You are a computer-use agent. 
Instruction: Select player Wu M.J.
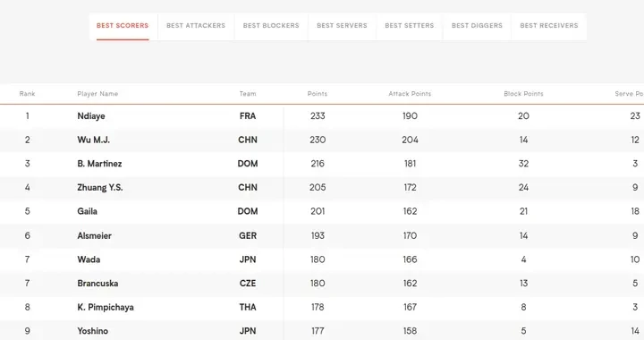94,140
